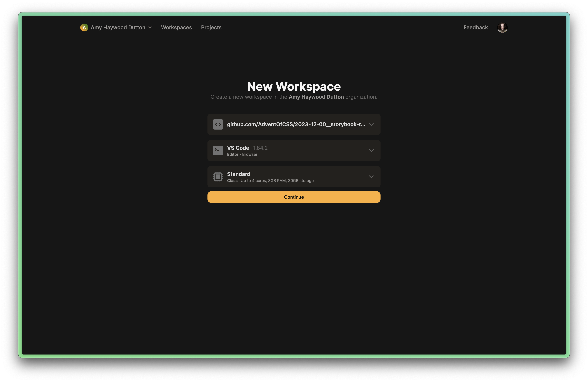The width and height of the screenshot is (588, 382).
Task: Expand the github.com/AdventOfCSS repository dropdown
Action: pyautogui.click(x=371, y=124)
